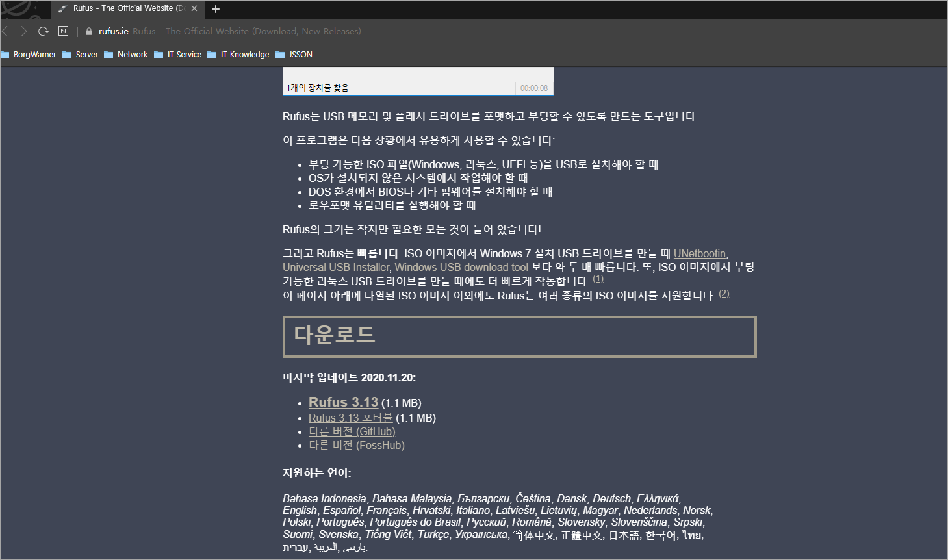948x560 pixels.
Task: Open the Universal USB Installer link
Action: (x=336, y=267)
